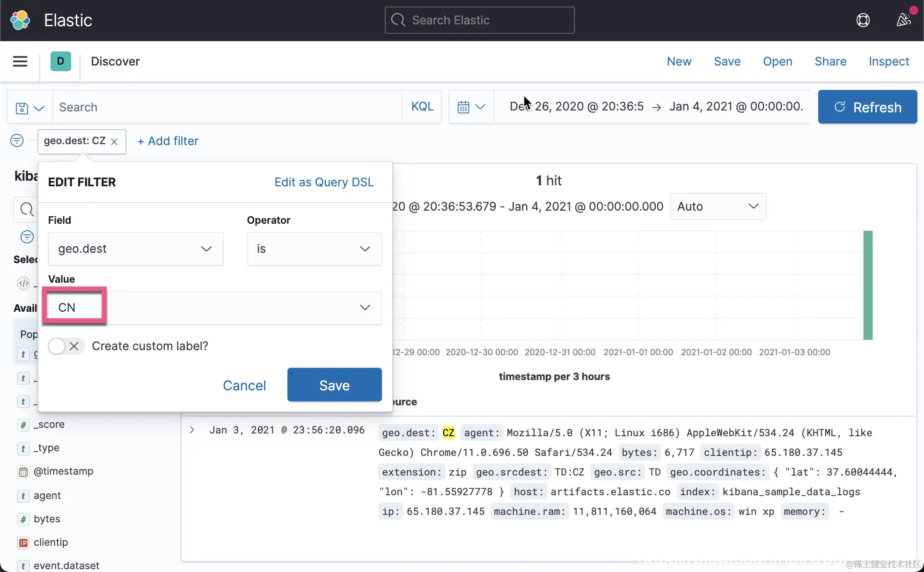Open the Field geo.dest dropdown
This screenshot has height=572, width=924.
coord(135,249)
